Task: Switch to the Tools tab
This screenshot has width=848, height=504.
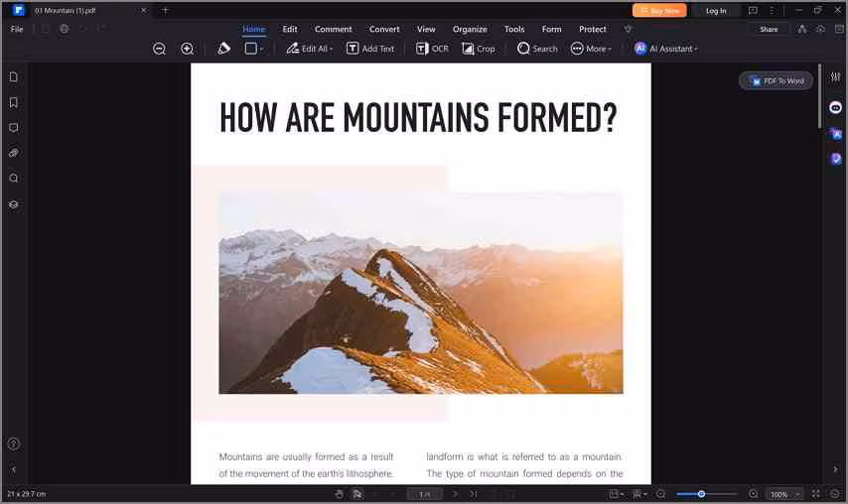Action: click(514, 29)
